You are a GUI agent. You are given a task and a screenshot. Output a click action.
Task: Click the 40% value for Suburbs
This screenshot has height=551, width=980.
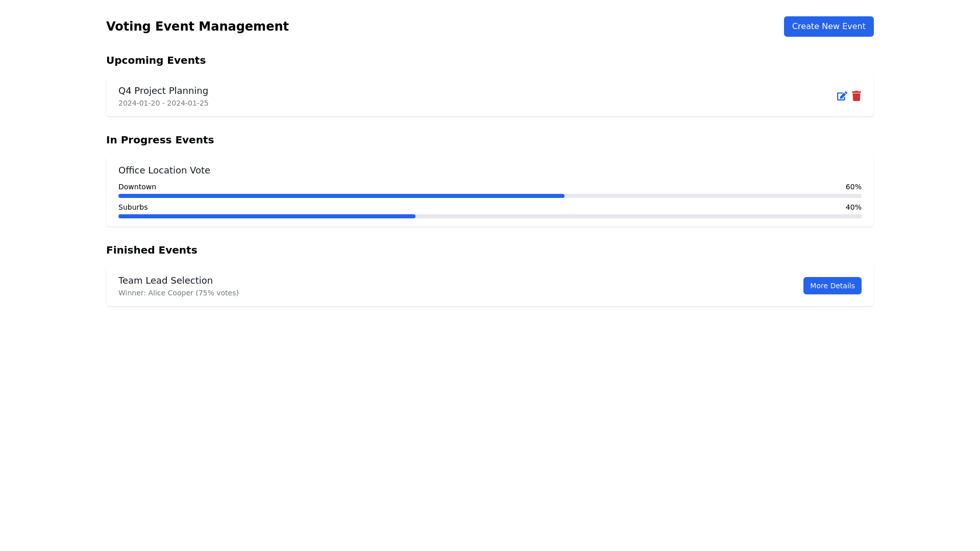(853, 207)
